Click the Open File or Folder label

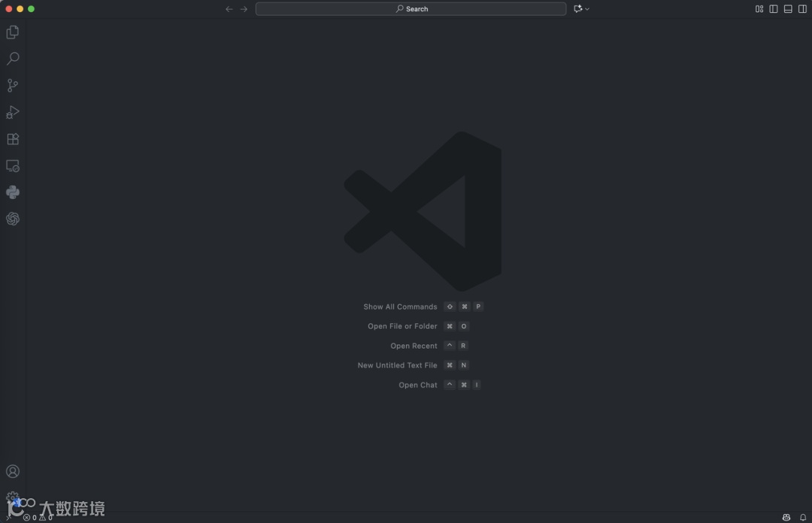click(x=402, y=326)
